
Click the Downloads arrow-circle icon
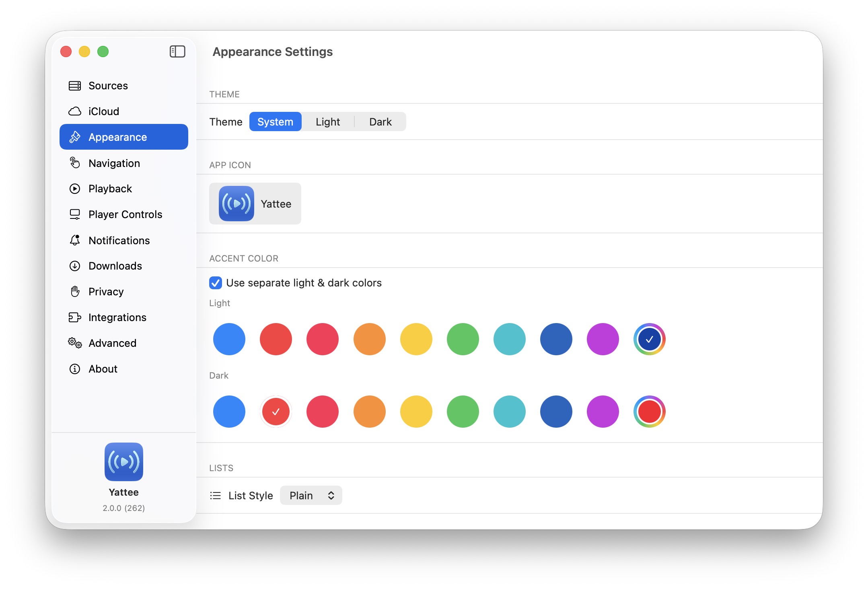pyautogui.click(x=75, y=266)
